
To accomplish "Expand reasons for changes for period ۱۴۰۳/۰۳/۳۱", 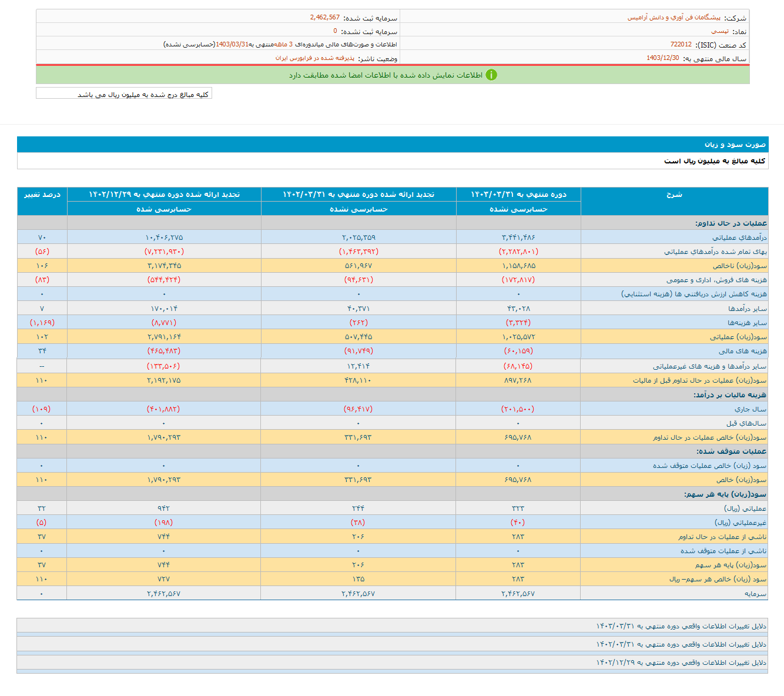I will tap(681, 627).
